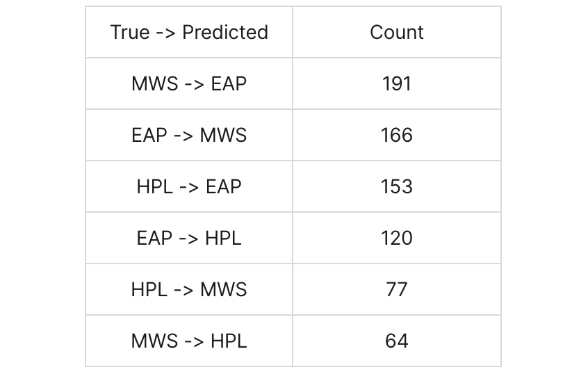
Task: Click the "MWS -> HPL" cell
Action: click(x=189, y=341)
